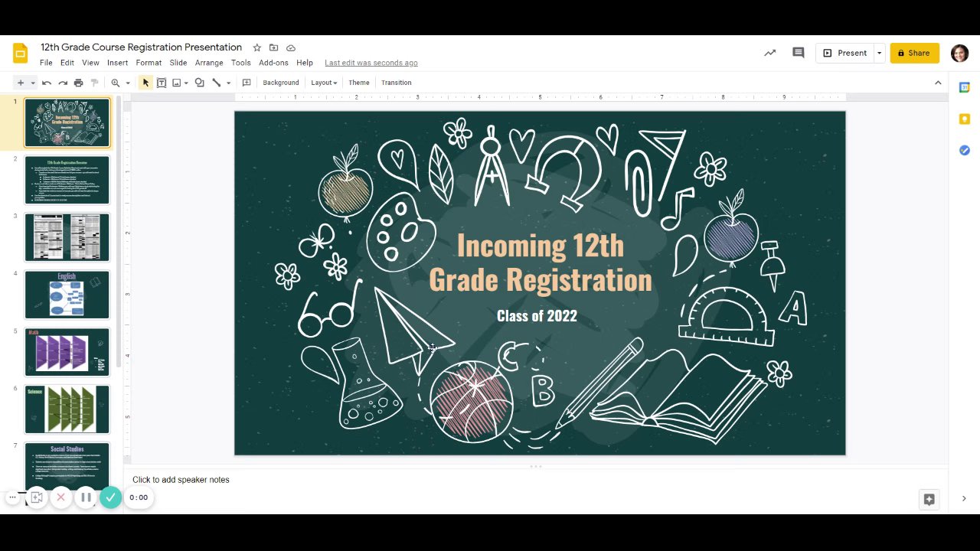Select the Shape tool

[200, 83]
